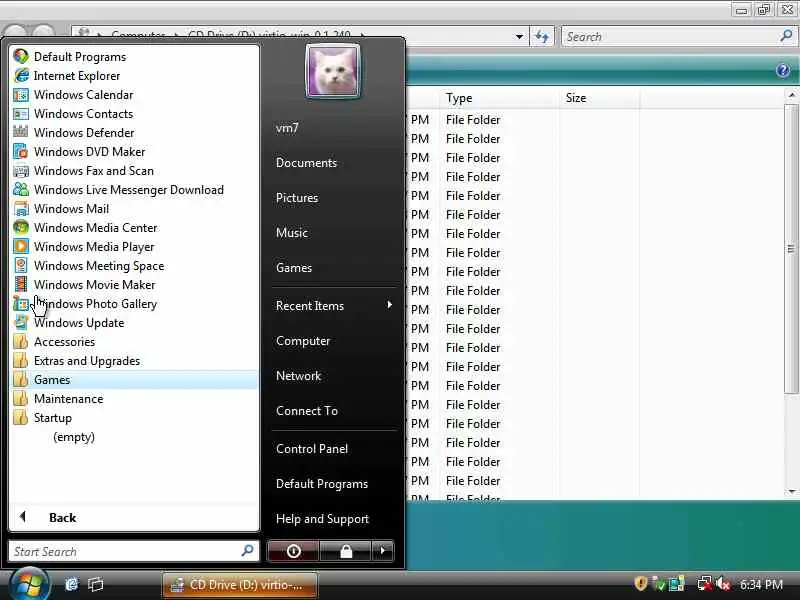
Task: Click Switch between windows quick launch icon
Action: [x=95, y=584]
